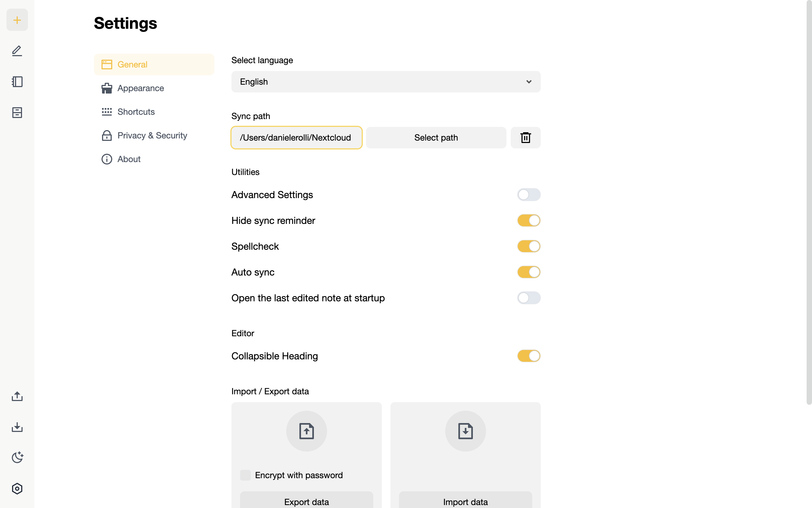Select the General settings tab
This screenshot has width=812, height=508.
click(154, 65)
